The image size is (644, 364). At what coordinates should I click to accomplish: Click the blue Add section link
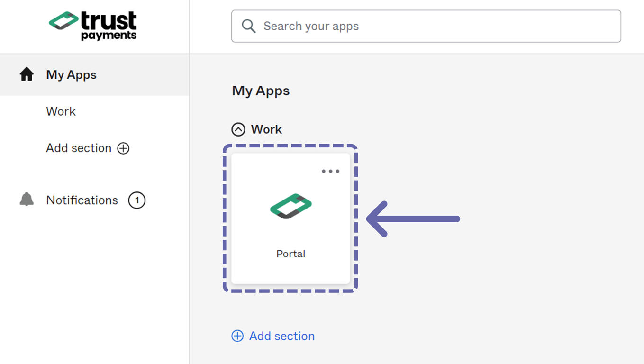click(x=281, y=336)
